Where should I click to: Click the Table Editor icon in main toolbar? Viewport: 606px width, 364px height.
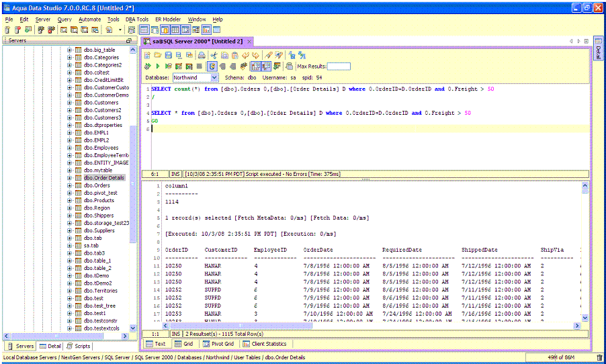tap(74, 30)
